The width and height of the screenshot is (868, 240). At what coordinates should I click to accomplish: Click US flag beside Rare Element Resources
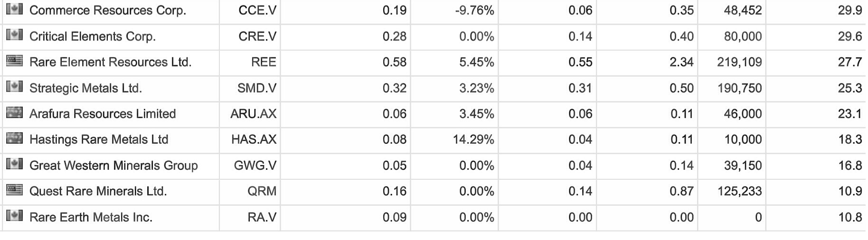click(14, 61)
